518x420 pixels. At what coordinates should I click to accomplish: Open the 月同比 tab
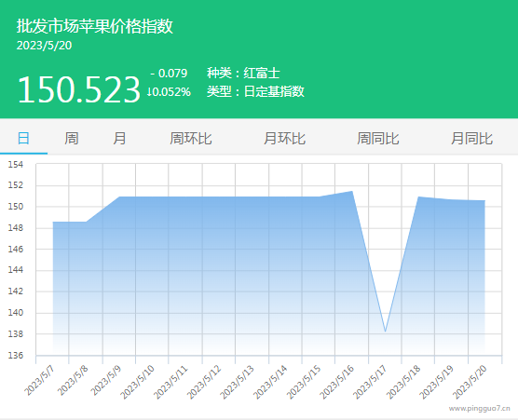pyautogui.click(x=471, y=138)
